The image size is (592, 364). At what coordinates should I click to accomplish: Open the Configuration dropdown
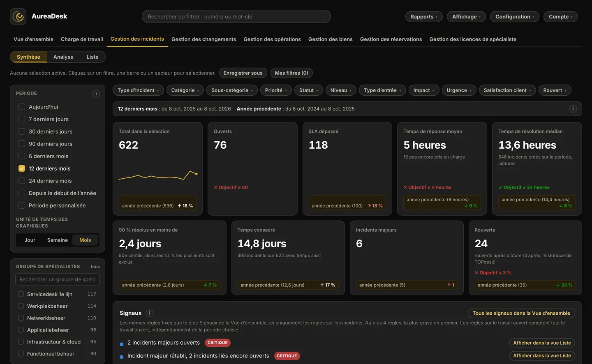coord(515,17)
